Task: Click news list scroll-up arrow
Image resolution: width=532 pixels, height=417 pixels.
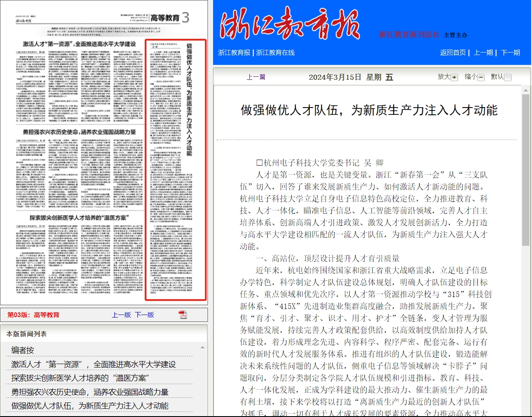Action: (x=202, y=347)
